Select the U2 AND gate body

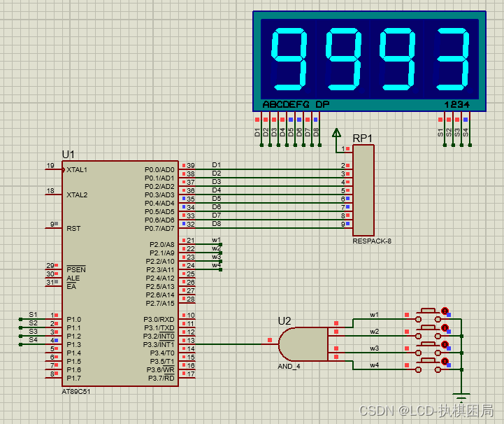(303, 344)
